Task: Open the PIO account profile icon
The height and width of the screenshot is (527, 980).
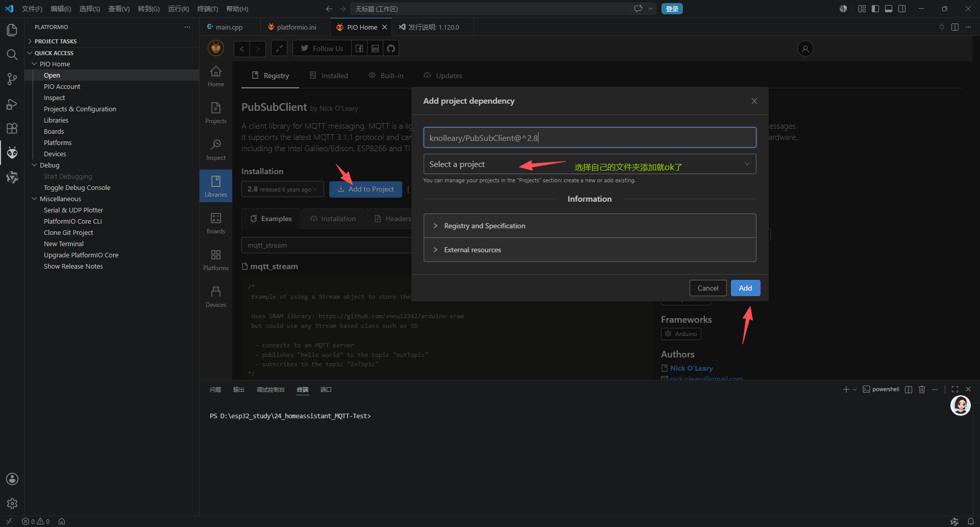Action: [x=805, y=49]
